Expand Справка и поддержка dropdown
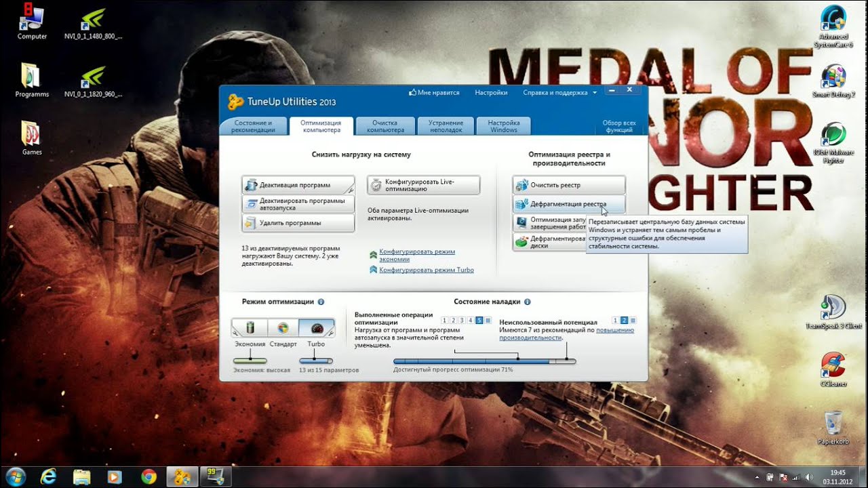The image size is (868, 488). (x=560, y=92)
